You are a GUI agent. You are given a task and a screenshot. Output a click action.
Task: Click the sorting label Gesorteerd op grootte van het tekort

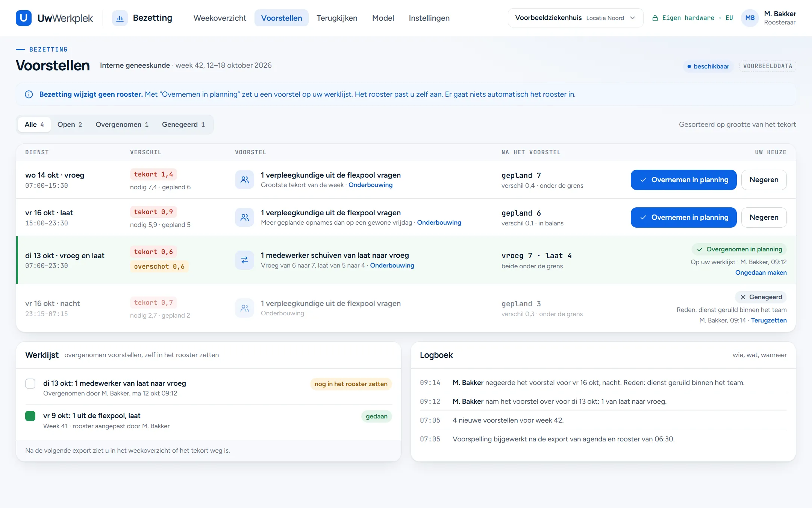click(x=737, y=125)
